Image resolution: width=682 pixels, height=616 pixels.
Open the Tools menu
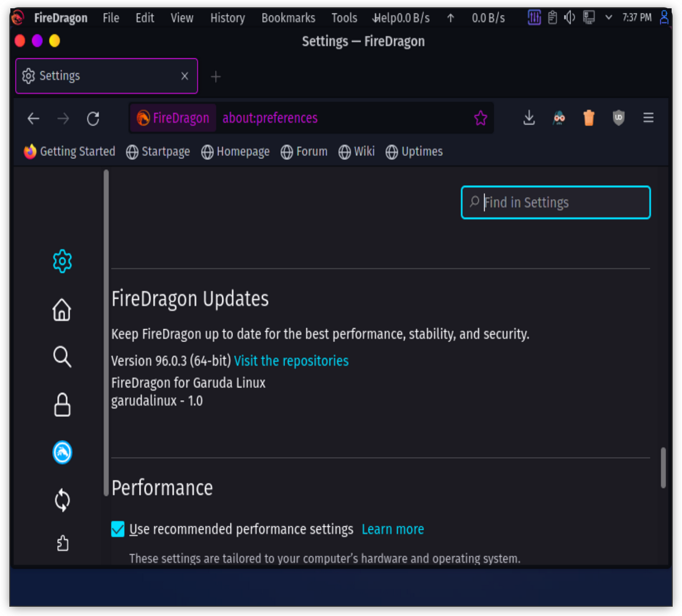click(x=344, y=18)
